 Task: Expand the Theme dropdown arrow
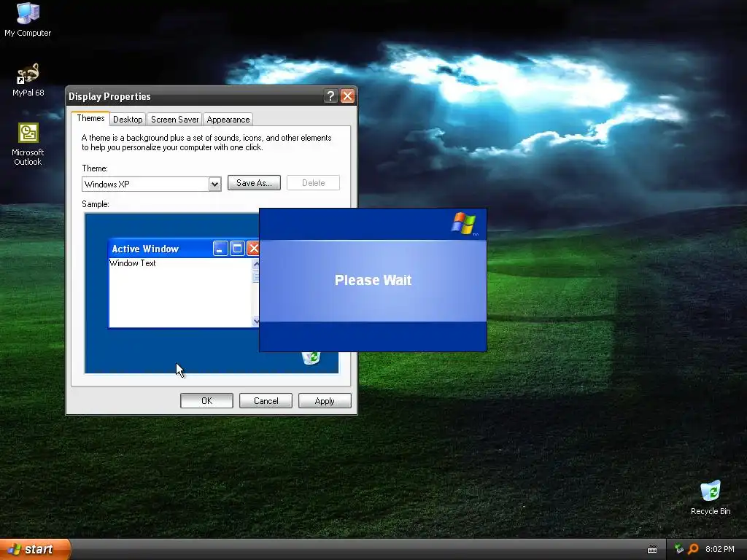tap(215, 184)
